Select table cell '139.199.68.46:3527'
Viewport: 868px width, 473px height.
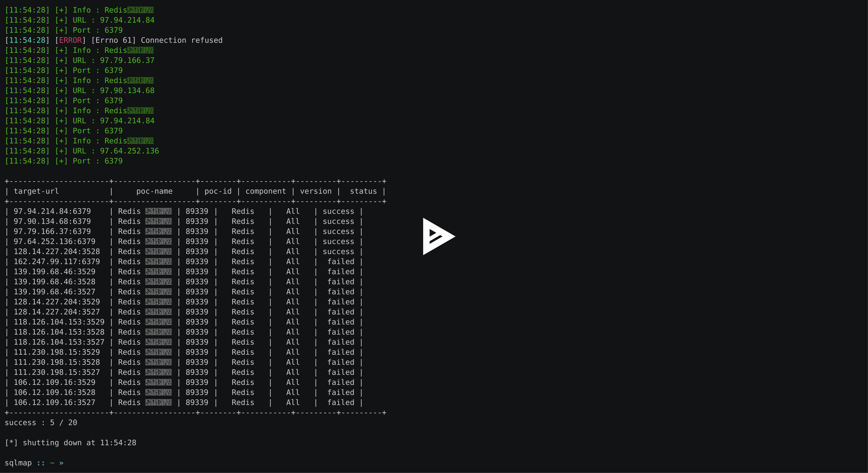click(54, 292)
